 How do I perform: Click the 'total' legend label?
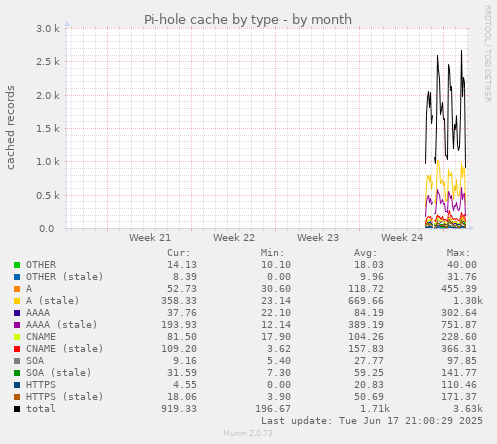click(41, 409)
